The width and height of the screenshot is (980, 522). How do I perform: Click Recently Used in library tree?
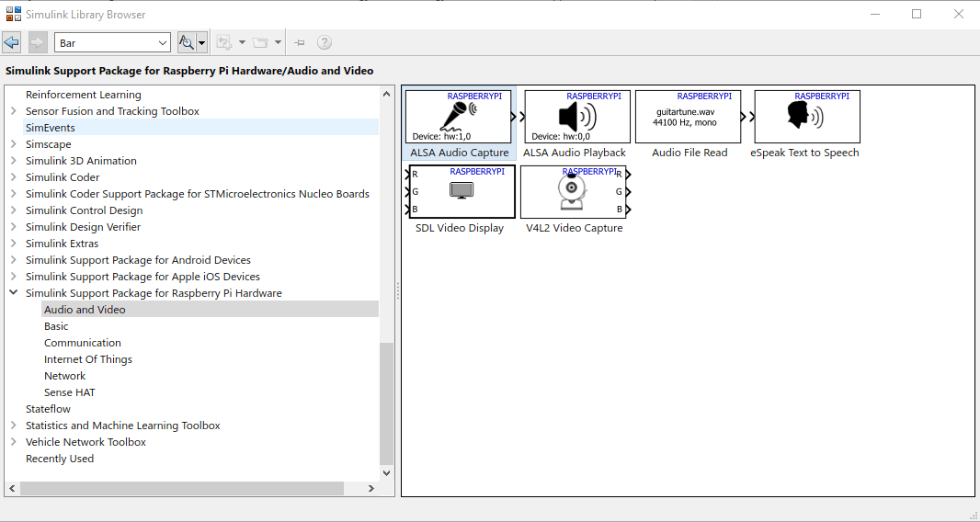[60, 459]
